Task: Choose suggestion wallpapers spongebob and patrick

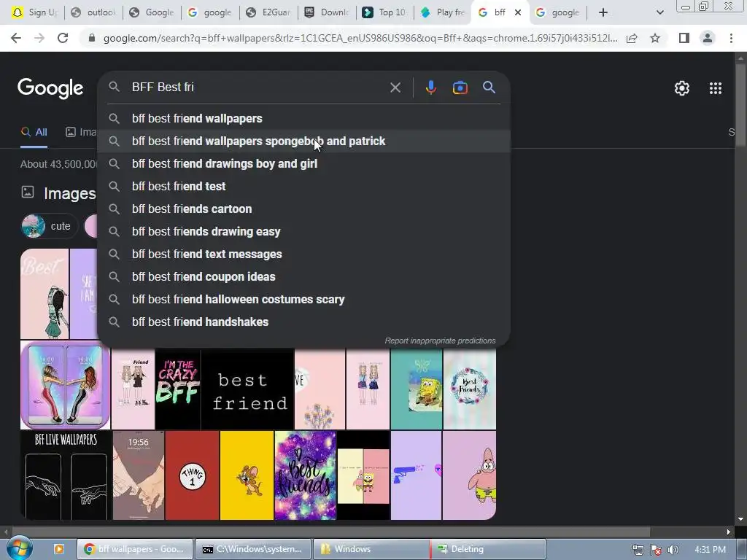Action: coord(303,141)
